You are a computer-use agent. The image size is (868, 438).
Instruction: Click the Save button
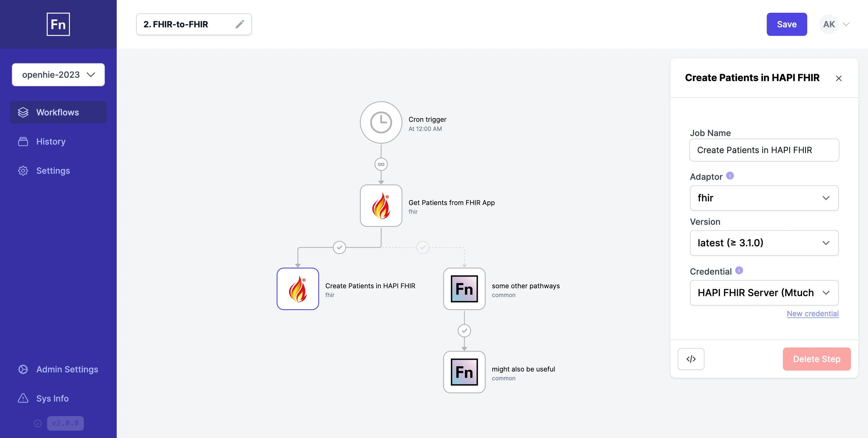(x=787, y=24)
